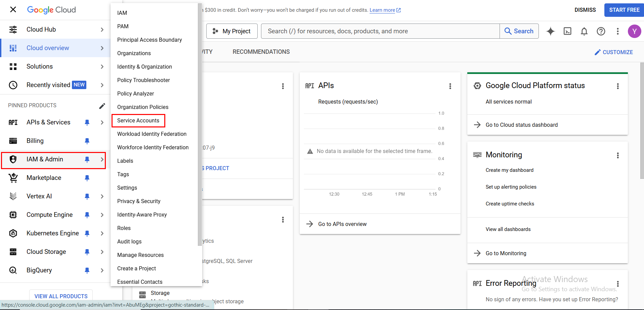
Task: Open the My Project selector
Action: point(232,31)
